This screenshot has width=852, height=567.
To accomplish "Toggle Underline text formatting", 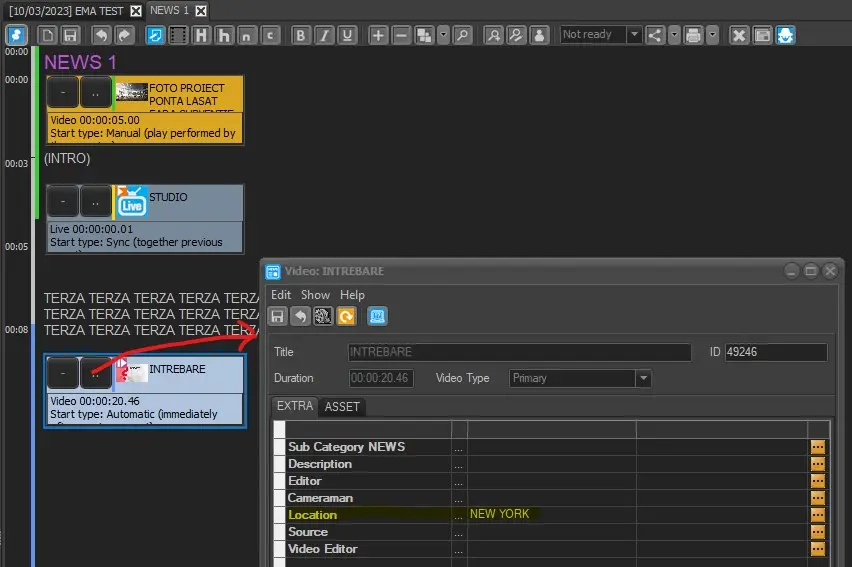I will [347, 35].
